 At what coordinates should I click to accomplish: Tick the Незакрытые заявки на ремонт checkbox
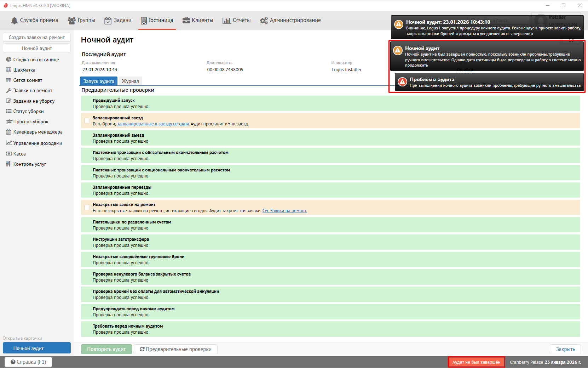(87, 208)
